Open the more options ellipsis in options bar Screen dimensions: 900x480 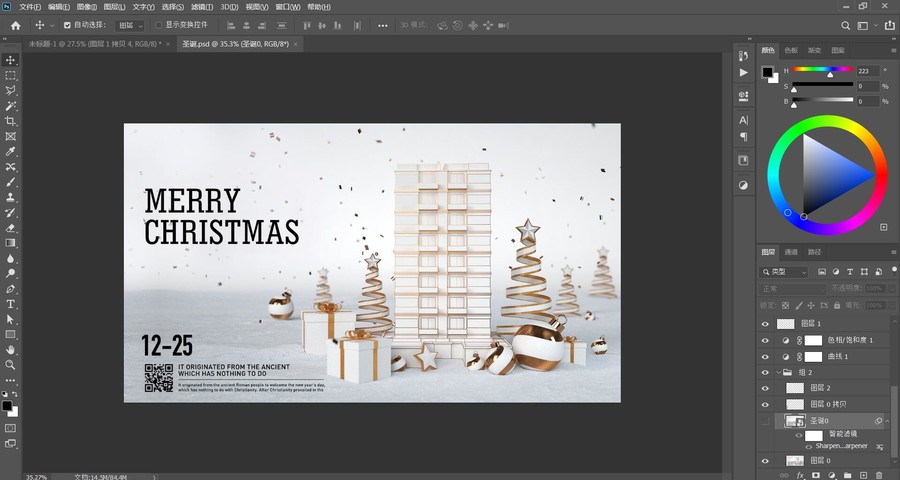(x=382, y=25)
